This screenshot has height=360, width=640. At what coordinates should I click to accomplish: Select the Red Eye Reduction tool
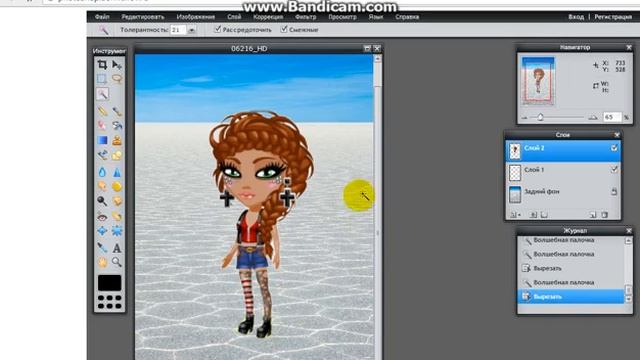[102, 216]
